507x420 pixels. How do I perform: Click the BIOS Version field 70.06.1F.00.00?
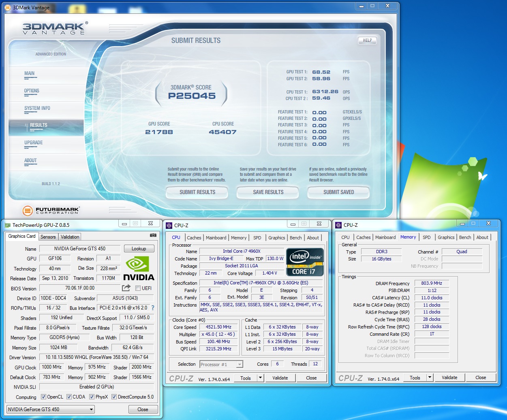click(x=80, y=288)
